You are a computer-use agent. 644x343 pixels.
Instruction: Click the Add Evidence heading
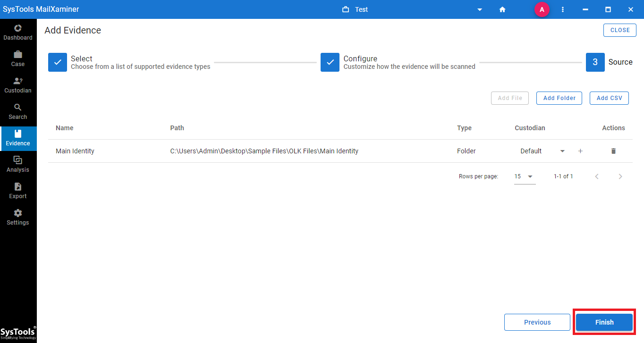[x=73, y=30]
